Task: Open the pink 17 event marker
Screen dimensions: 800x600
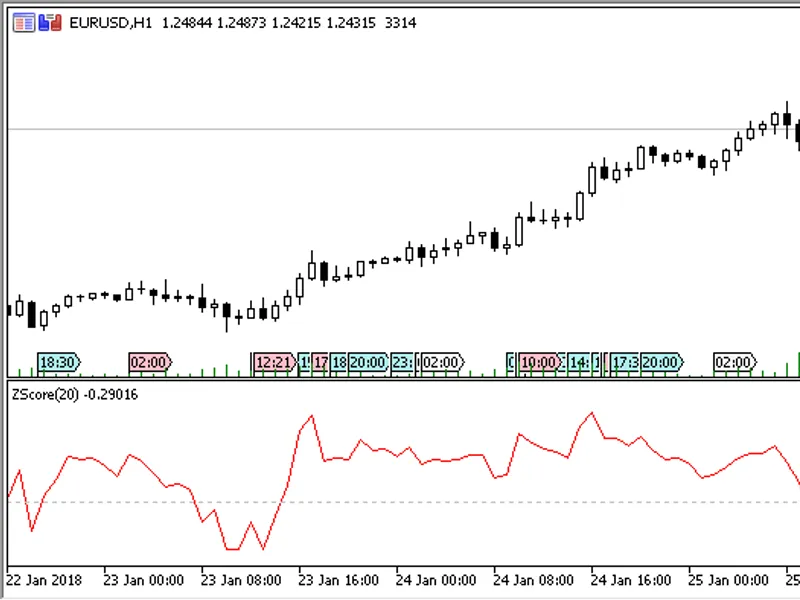Action: [x=320, y=363]
